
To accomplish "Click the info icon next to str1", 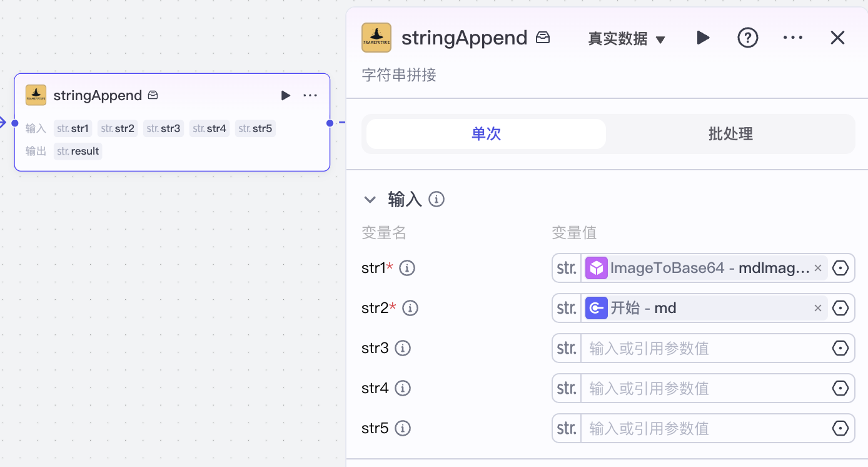I will click(406, 267).
